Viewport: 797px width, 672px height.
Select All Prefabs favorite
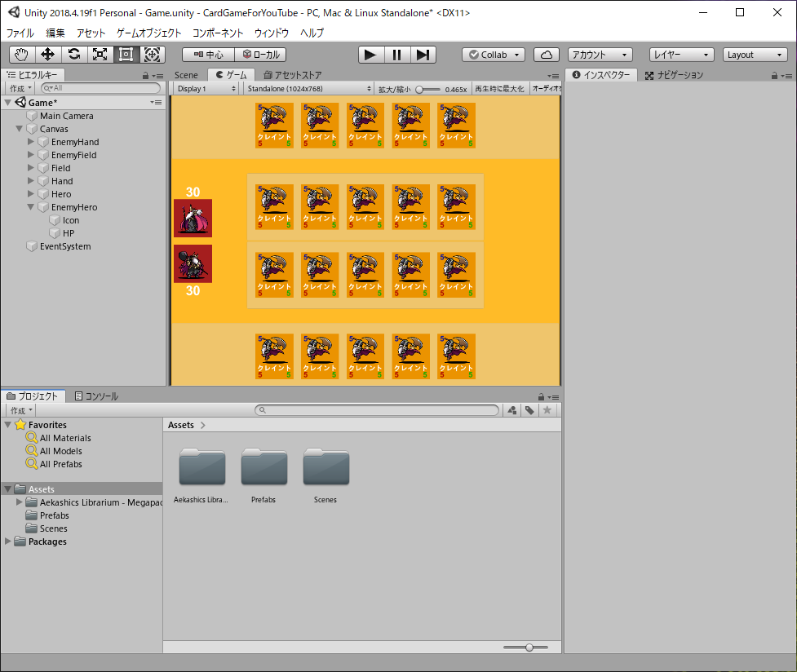tap(60, 464)
